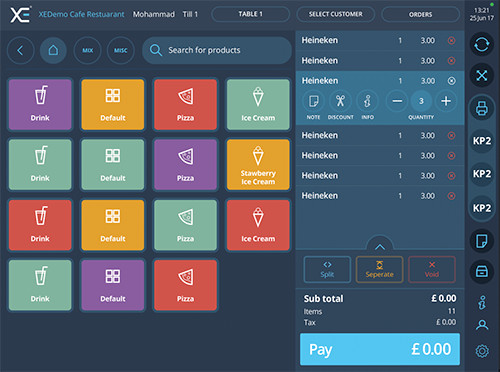Open the Home category screen

tap(53, 51)
